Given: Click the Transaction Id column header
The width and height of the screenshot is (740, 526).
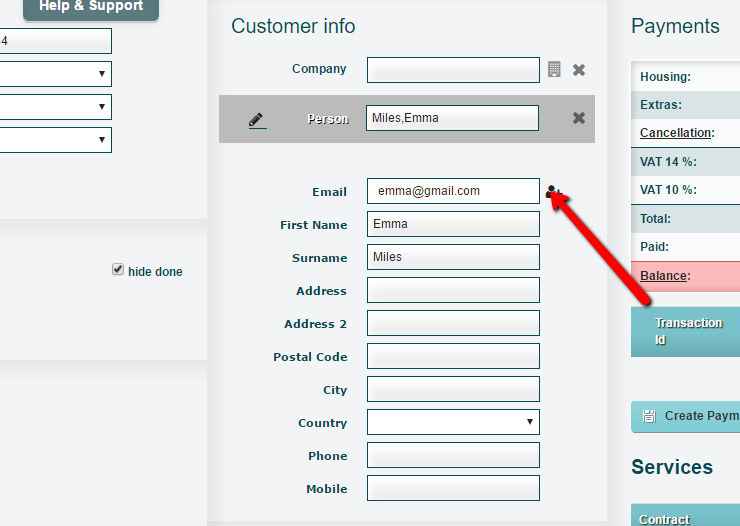Looking at the screenshot, I should tap(685, 332).
